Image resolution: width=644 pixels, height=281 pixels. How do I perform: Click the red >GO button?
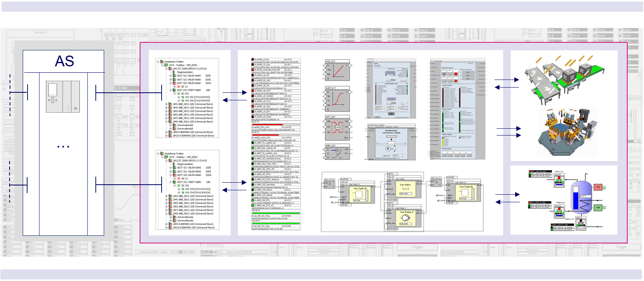click(x=598, y=187)
